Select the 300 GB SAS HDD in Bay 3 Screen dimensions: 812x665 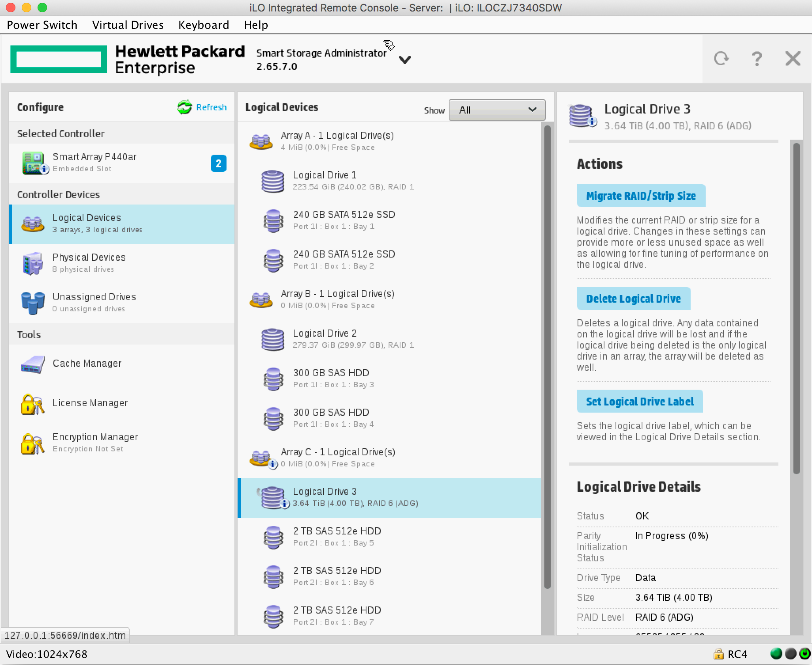pos(389,379)
